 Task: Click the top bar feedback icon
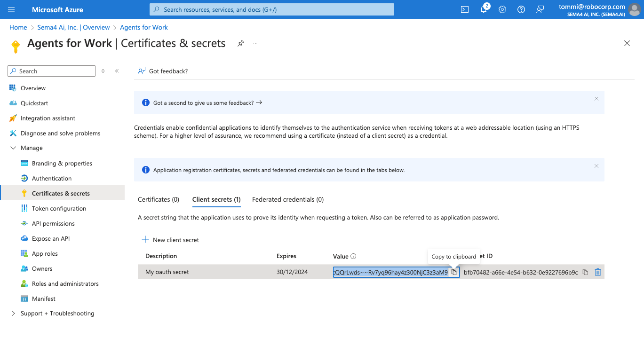coord(540,9)
